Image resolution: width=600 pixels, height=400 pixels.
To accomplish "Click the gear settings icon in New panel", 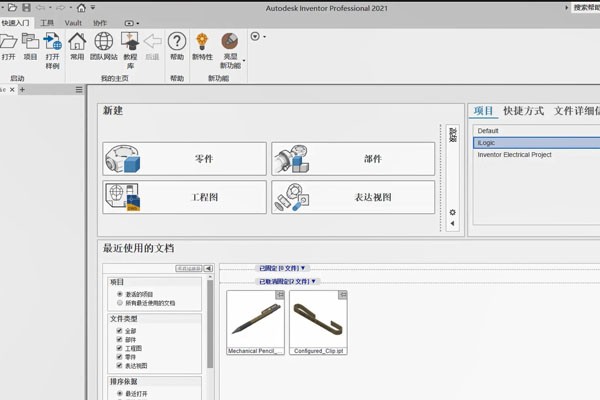I will point(452,212).
